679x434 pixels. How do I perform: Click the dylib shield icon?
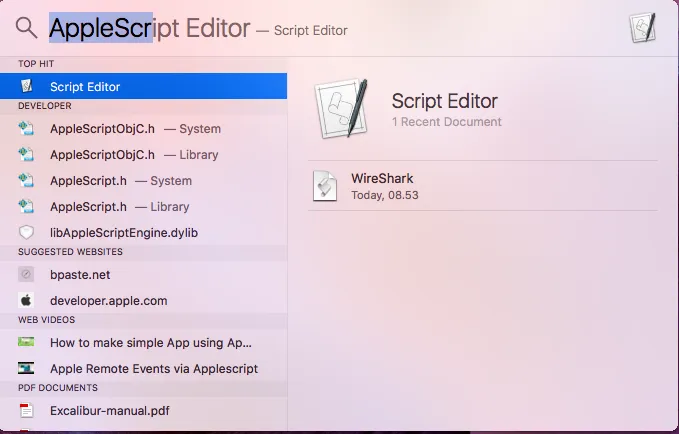coord(26,233)
